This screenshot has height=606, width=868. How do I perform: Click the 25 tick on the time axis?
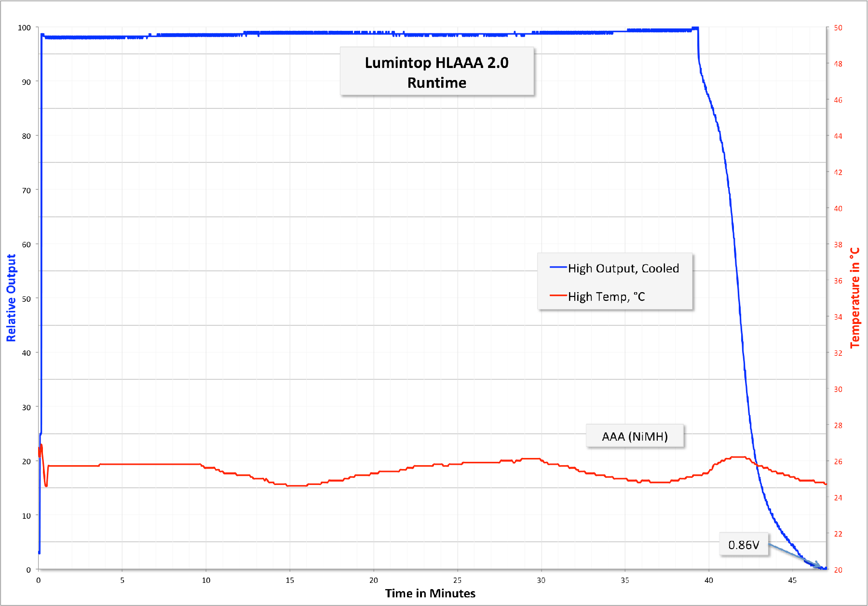457,580
